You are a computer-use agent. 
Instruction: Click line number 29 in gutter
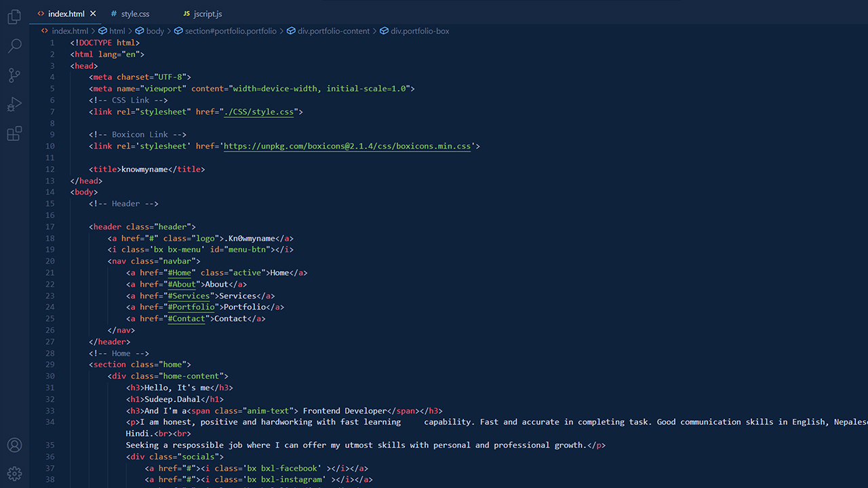(50, 365)
